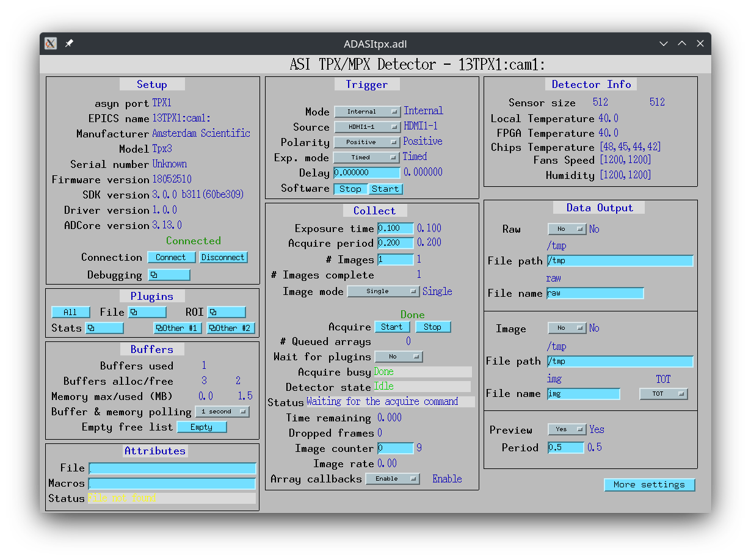The image size is (751, 560).
Task: Click the Software trigger Start button
Action: pos(385,189)
